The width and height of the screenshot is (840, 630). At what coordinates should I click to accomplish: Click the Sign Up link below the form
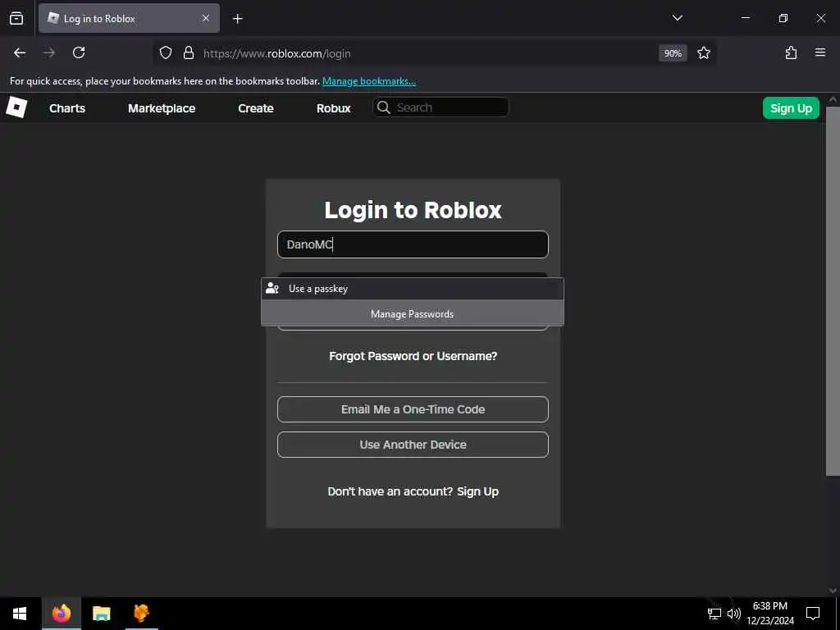click(478, 492)
